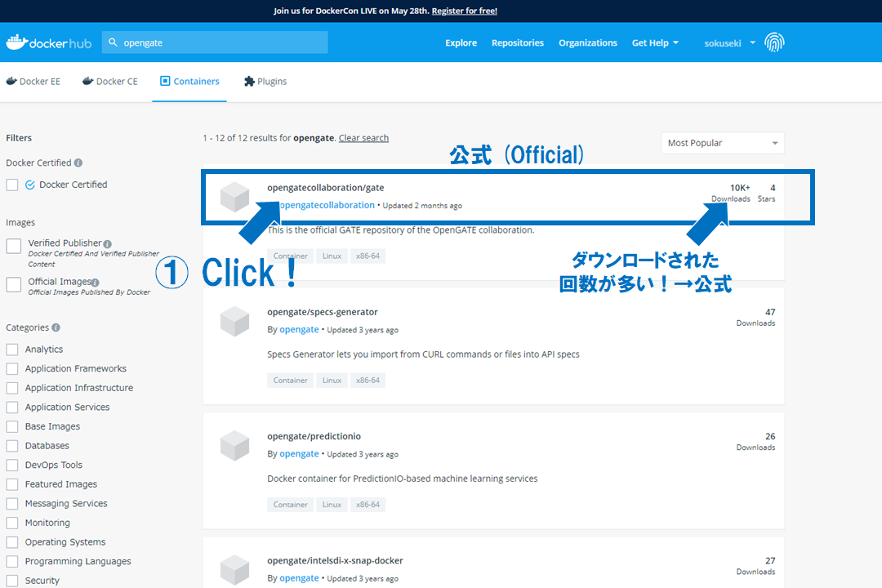Check the Operating Systems checkbox

point(11,542)
